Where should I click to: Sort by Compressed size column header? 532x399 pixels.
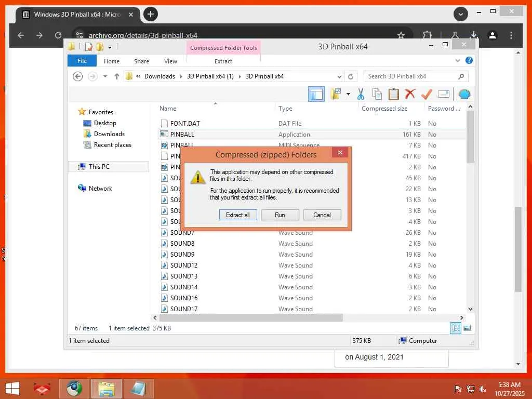point(384,109)
